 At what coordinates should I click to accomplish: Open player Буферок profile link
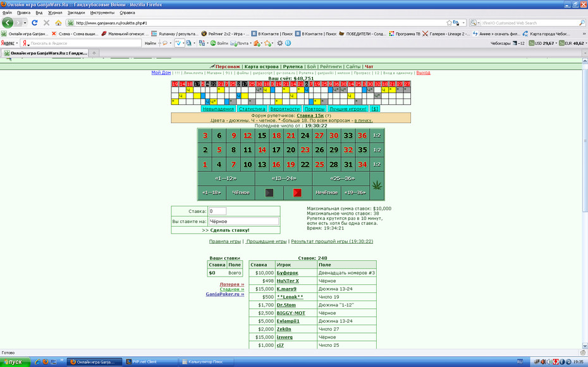pos(287,273)
